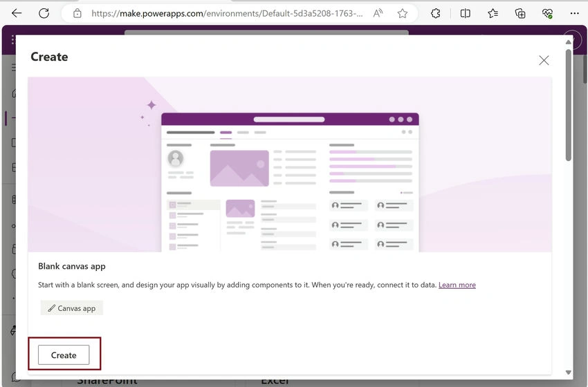The width and height of the screenshot is (588, 387).
Task: Click the Create button to make the blank canvas app
Action: click(64, 355)
